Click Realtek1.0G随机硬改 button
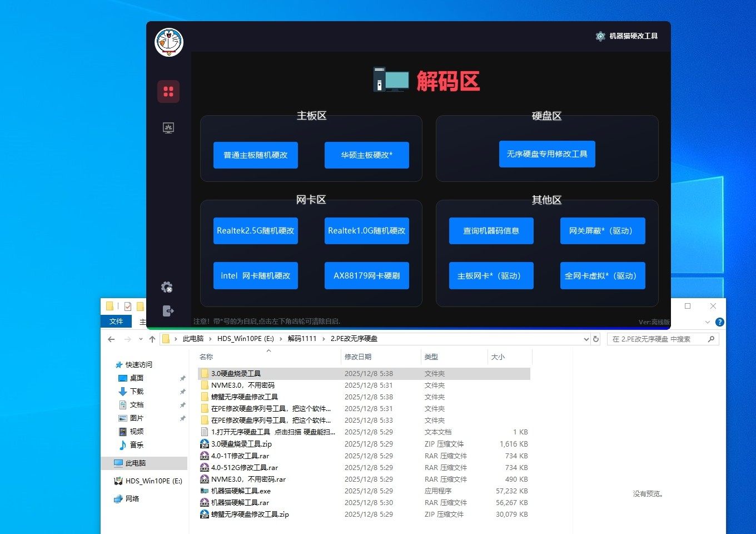The width and height of the screenshot is (756, 534). pos(367,231)
